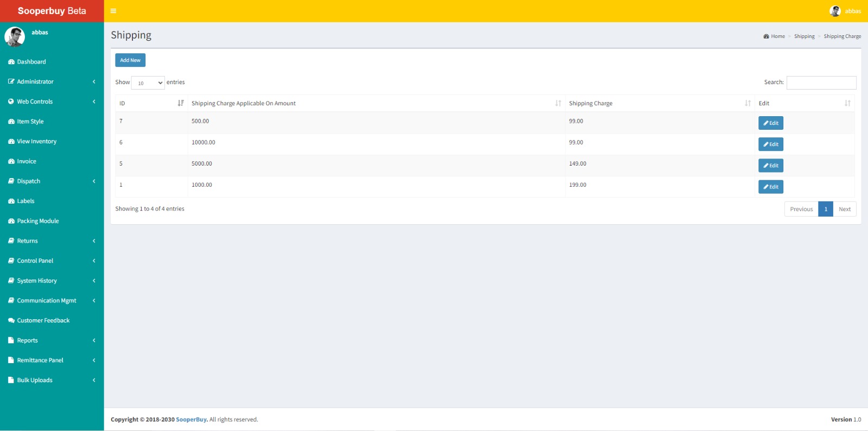Image resolution: width=868 pixels, height=431 pixels.
Task: Expand the Administrator menu
Action: [52, 82]
